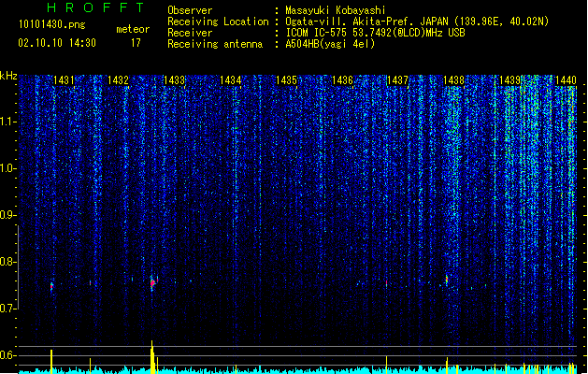Click the meteor echo just before 1431
The image size is (588, 374).
(51, 287)
